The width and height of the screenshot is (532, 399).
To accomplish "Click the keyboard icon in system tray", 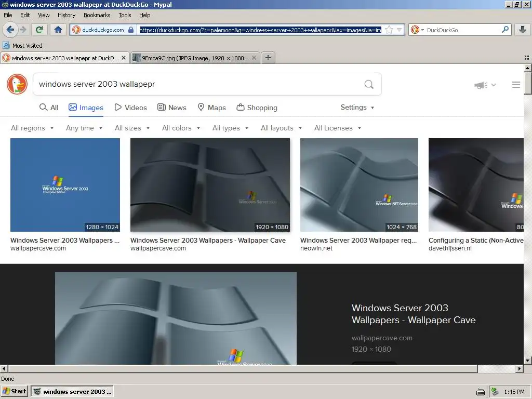I will [481, 392].
